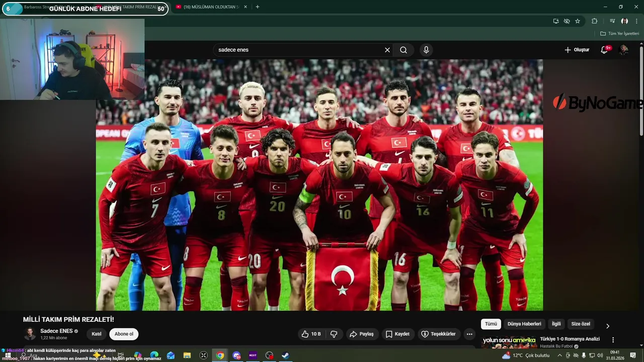Click the Oluştur create button
644x362 pixels.
[577, 50]
